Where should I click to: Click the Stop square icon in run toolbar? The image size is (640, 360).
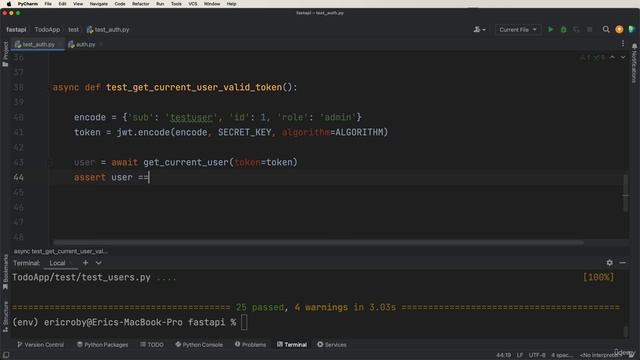589,29
